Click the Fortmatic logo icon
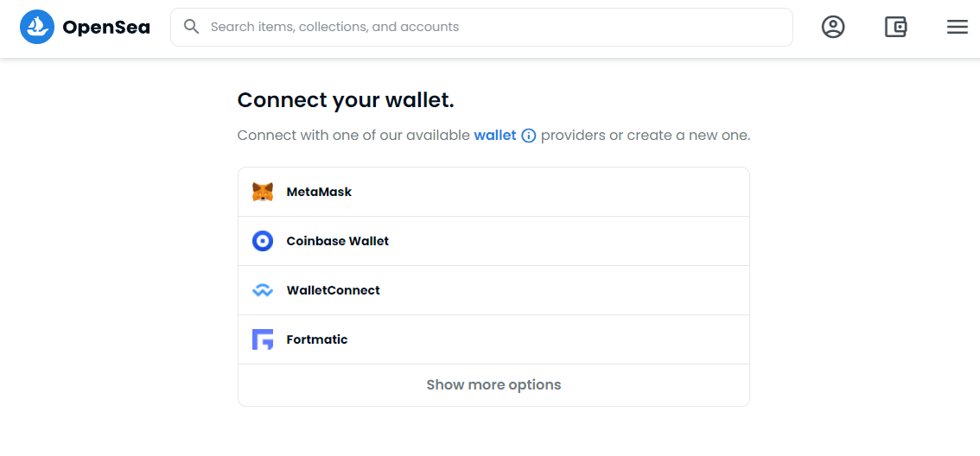Screen dimensions: 980x456 point(263,339)
